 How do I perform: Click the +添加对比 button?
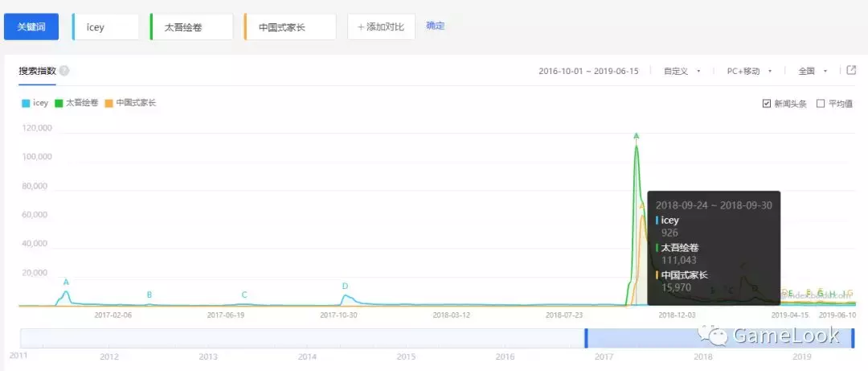coord(382,27)
